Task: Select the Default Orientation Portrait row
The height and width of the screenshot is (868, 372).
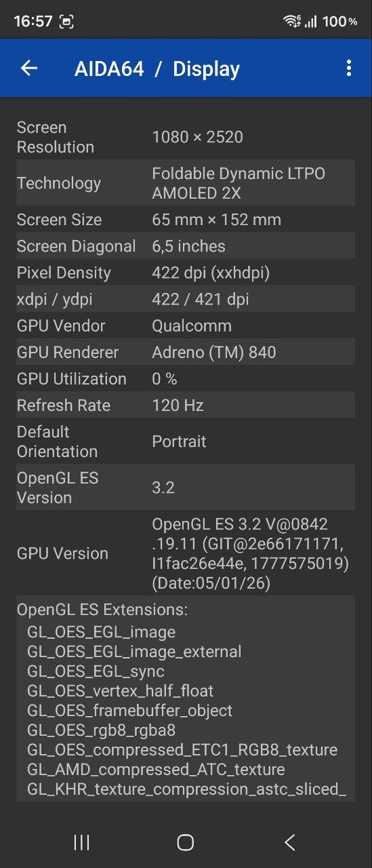Action: click(186, 441)
